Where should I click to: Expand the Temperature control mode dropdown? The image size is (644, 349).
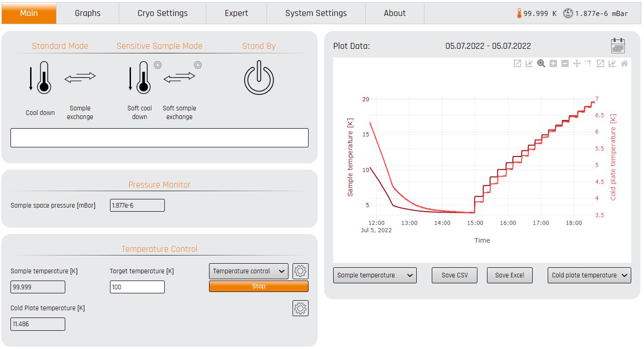pyautogui.click(x=248, y=271)
